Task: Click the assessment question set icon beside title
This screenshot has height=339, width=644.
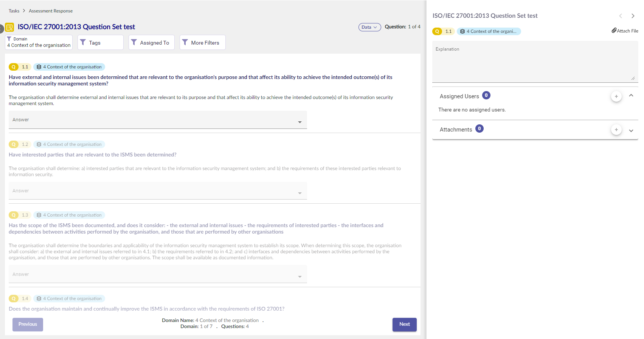Action: (9, 27)
